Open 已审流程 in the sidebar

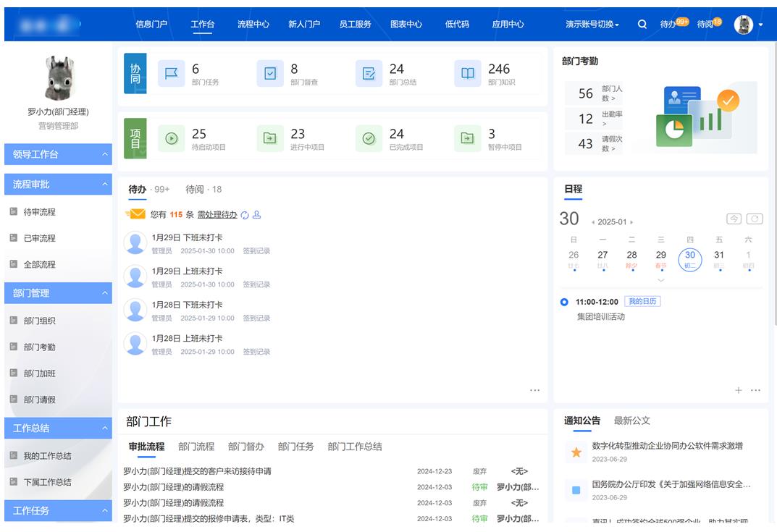(40, 238)
